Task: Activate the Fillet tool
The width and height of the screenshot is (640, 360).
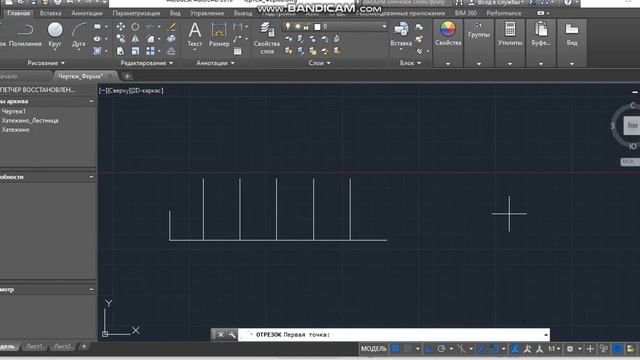Action: tap(151, 39)
